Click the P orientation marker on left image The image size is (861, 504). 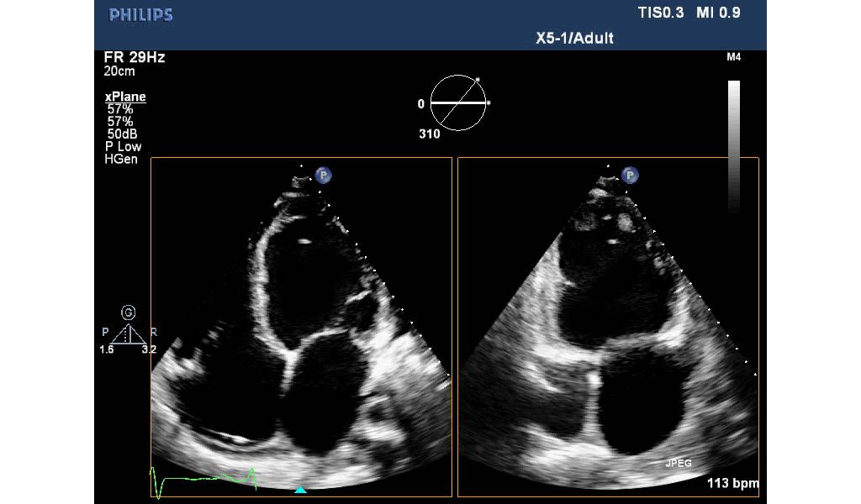pyautogui.click(x=324, y=176)
